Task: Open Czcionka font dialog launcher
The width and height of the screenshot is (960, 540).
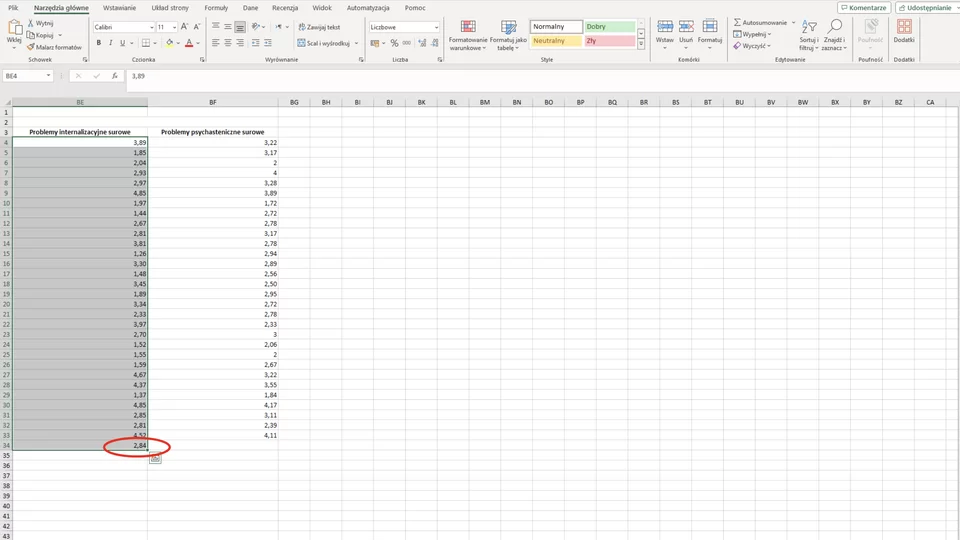Action: (202, 60)
